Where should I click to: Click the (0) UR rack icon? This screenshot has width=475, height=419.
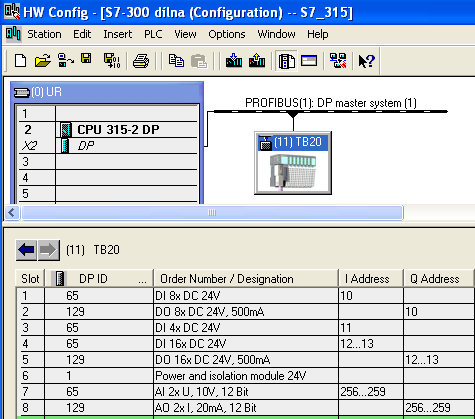click(22, 92)
